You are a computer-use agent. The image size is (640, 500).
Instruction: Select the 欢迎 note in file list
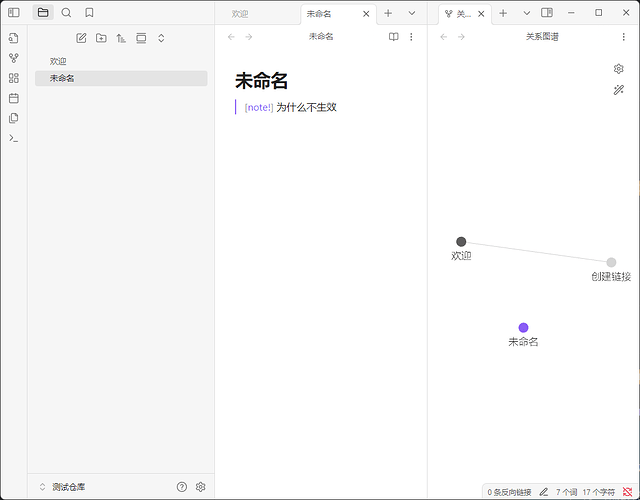tap(121, 61)
